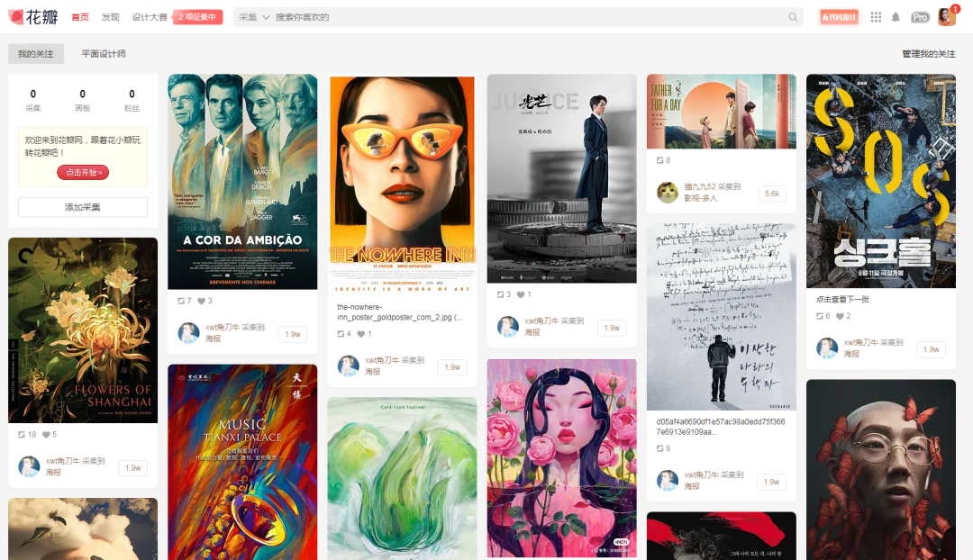Like the Flowers of Shanghai poster via heart icon
Screen dimensions: 973x560
[x=45, y=434]
